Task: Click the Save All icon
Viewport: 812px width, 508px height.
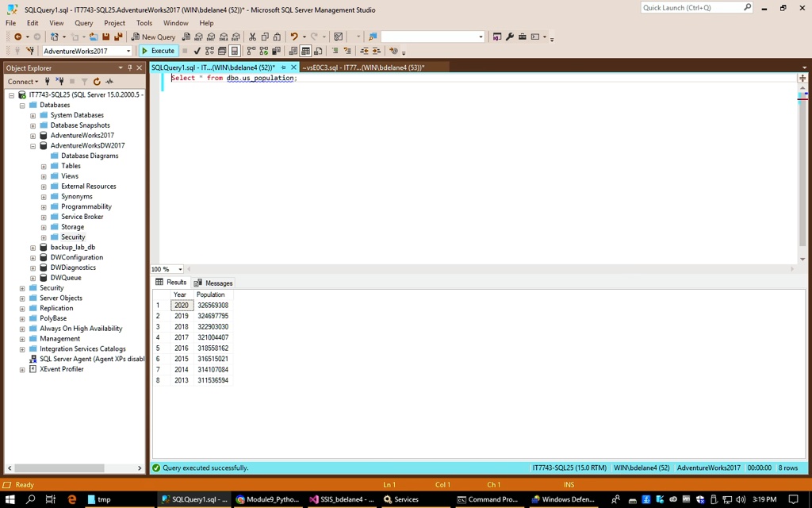Action: [x=118, y=37]
